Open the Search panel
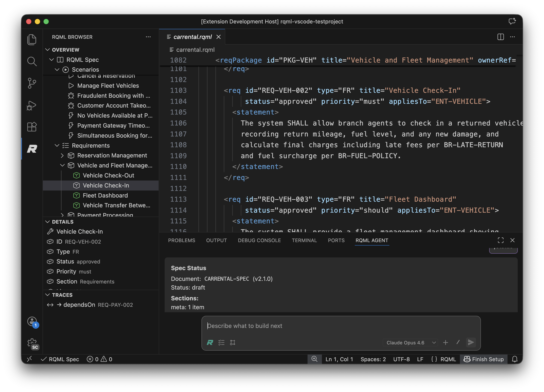 tap(32, 61)
